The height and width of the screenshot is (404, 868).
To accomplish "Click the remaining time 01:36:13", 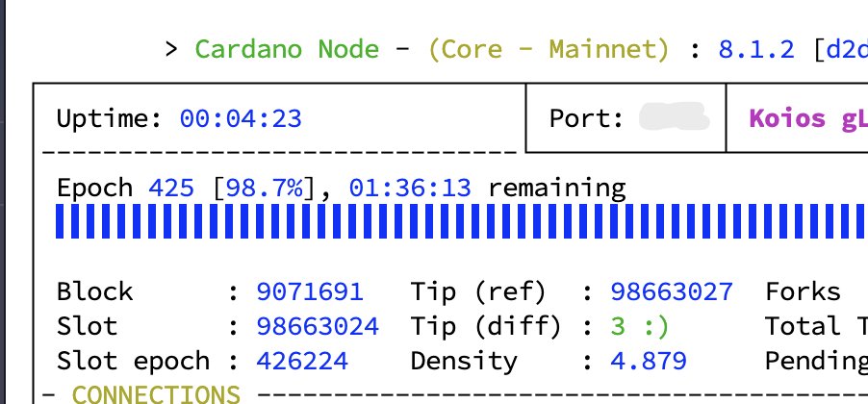I will pos(410,189).
